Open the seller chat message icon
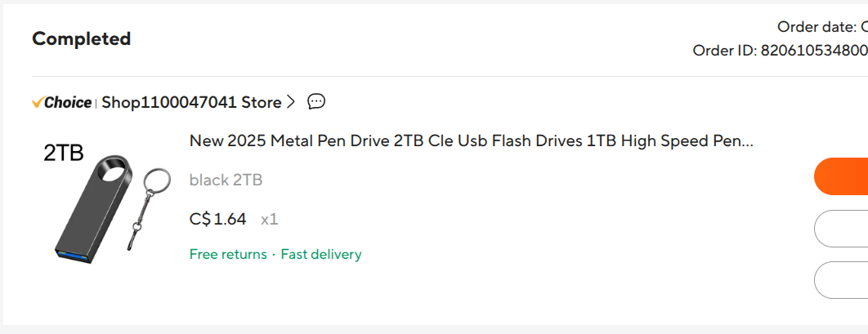The width and height of the screenshot is (868, 334). pyautogui.click(x=316, y=102)
